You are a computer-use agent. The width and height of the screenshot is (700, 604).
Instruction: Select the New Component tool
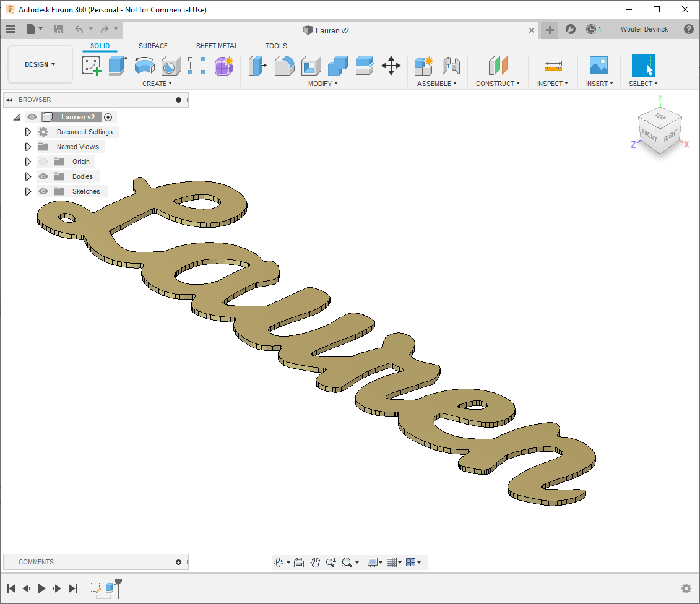coord(424,66)
